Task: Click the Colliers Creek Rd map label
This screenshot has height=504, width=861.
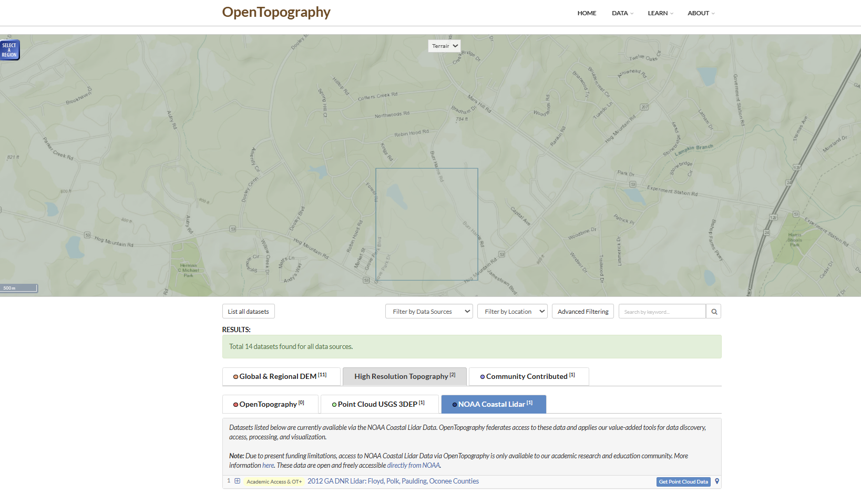Action: 378,96
